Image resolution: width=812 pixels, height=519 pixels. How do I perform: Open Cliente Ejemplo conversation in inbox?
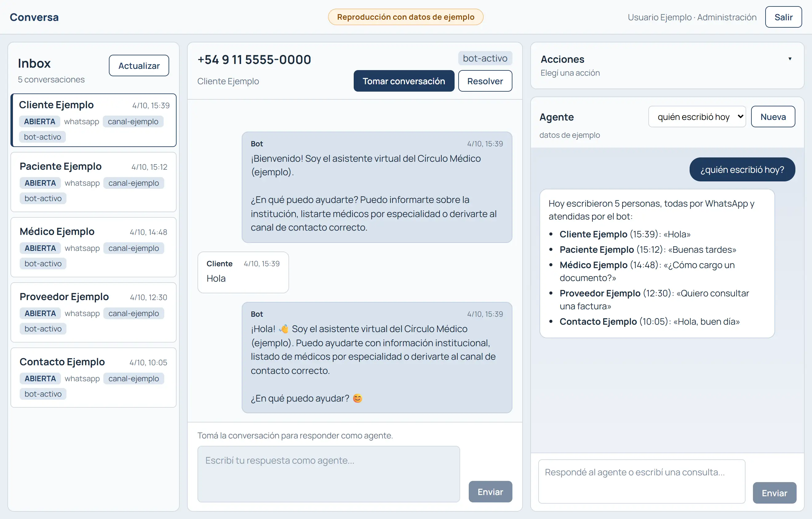(x=94, y=120)
